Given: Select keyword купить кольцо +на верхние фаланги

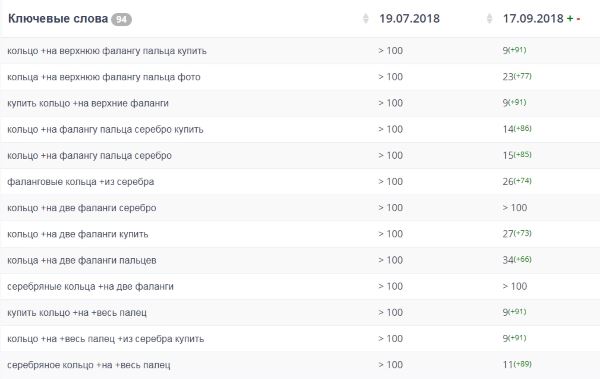Looking at the screenshot, I should (88, 103).
